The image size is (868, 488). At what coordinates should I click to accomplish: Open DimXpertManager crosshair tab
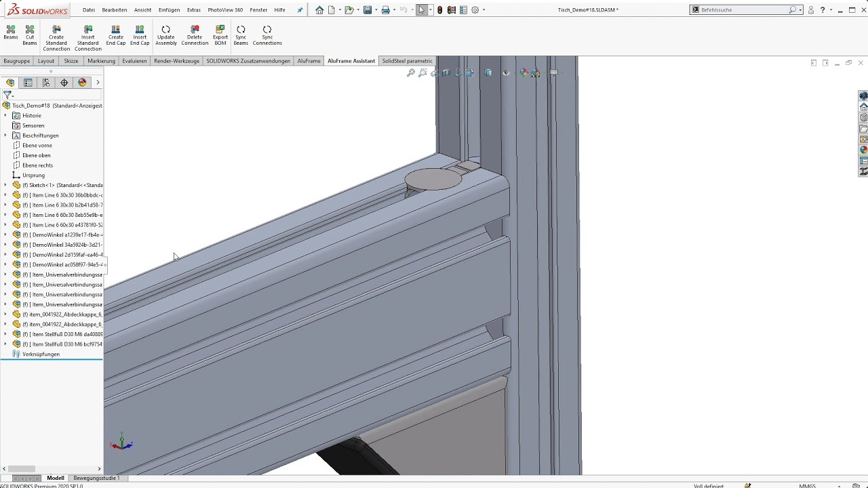[64, 83]
